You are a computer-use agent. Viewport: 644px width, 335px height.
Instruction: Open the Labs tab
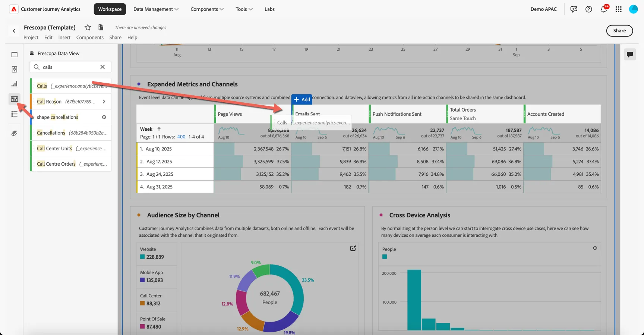coord(269,9)
